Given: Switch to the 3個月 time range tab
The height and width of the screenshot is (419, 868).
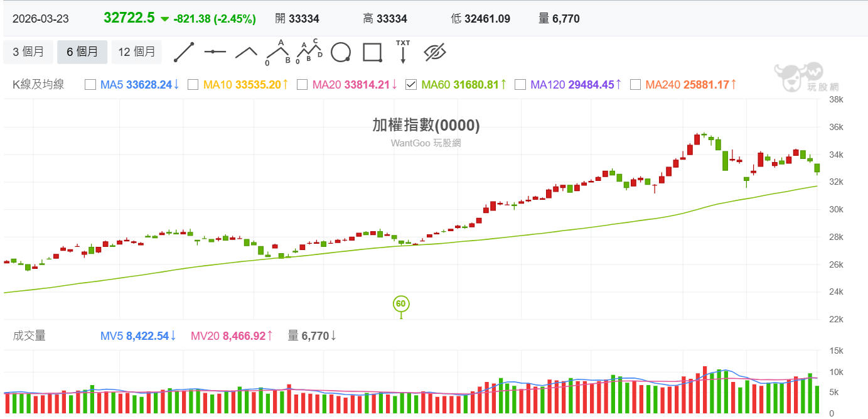Looking at the screenshot, I should (x=28, y=52).
